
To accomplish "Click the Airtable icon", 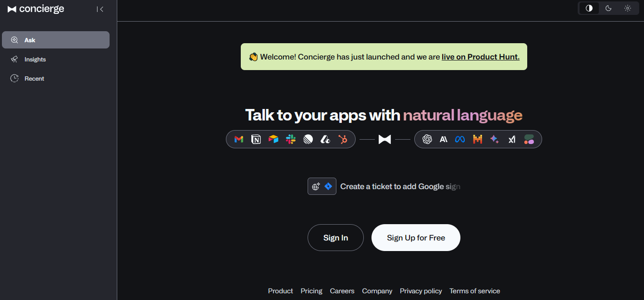I will pyautogui.click(x=273, y=139).
